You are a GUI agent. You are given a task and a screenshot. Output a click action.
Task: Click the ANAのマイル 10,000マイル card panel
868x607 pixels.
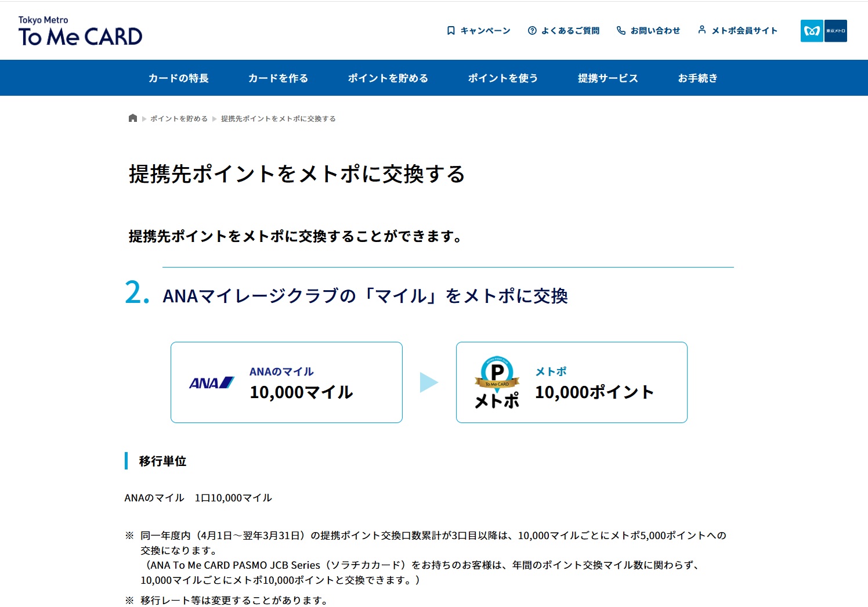pyautogui.click(x=286, y=382)
